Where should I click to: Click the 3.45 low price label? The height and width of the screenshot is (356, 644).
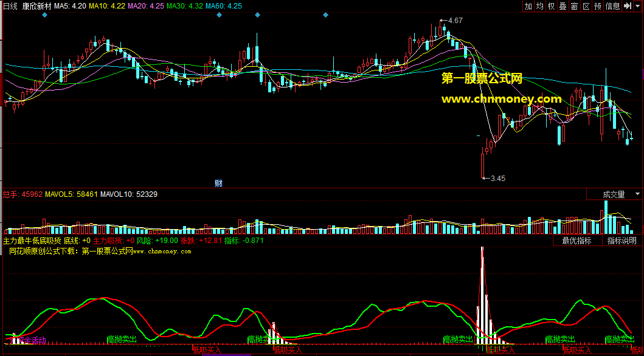[x=498, y=179]
